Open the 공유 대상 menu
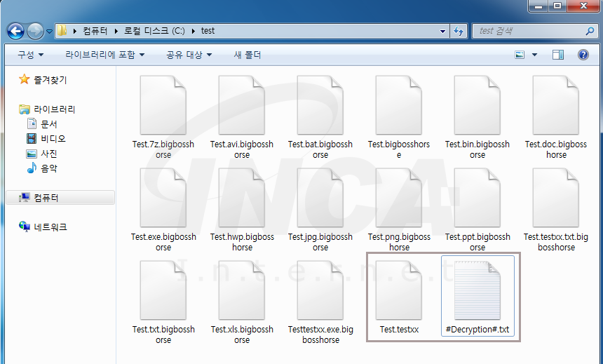The width and height of the screenshot is (603, 364). pyautogui.click(x=189, y=55)
